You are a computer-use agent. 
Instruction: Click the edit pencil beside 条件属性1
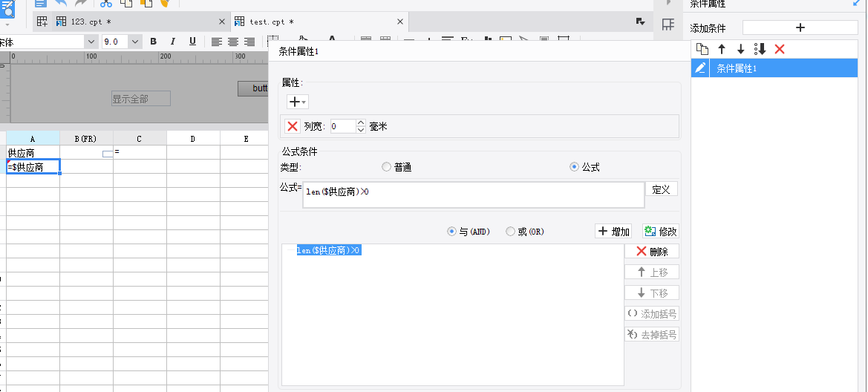coord(700,68)
